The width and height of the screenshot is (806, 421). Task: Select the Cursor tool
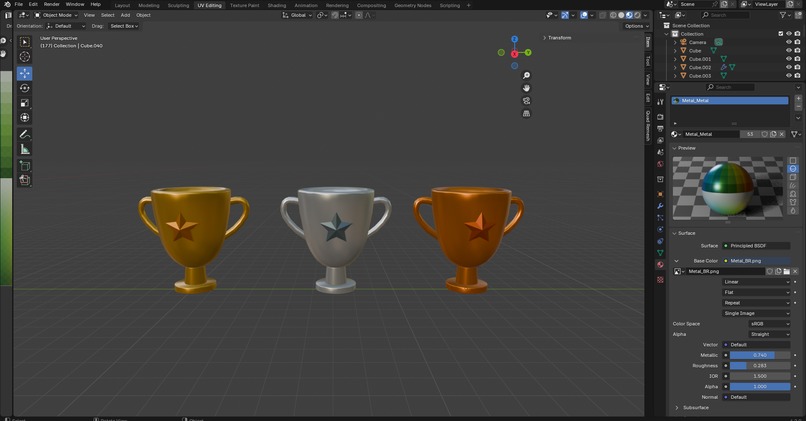point(25,57)
